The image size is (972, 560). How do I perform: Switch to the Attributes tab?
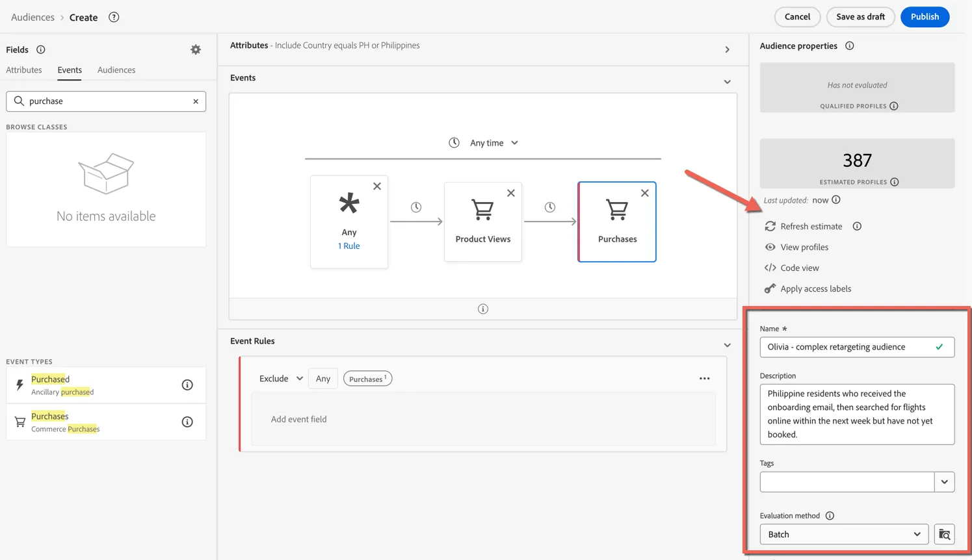24,70
